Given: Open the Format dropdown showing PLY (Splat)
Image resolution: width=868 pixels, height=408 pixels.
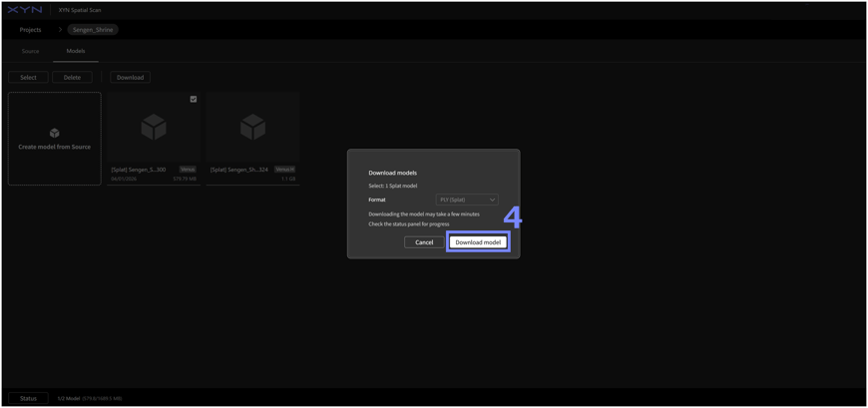Looking at the screenshot, I should coord(466,200).
